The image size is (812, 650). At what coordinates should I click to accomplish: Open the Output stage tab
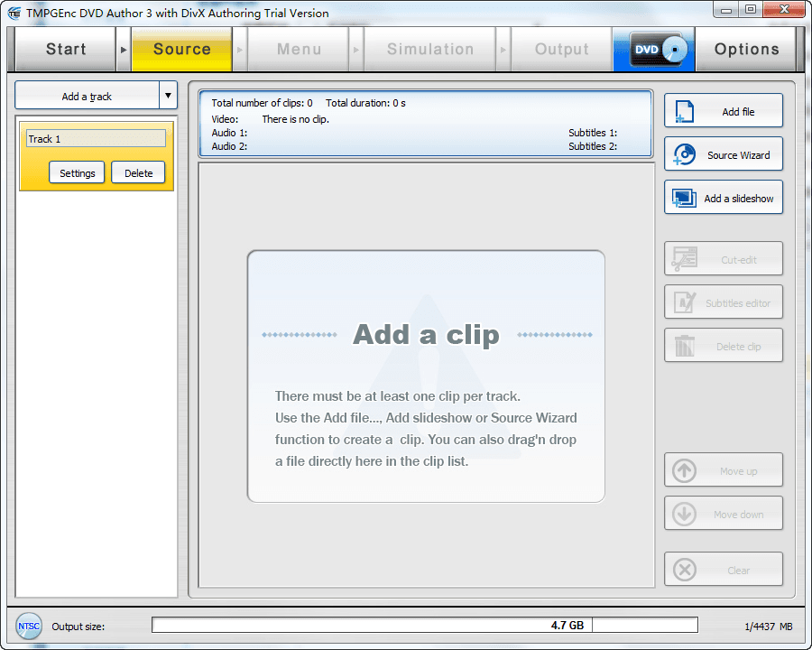tap(561, 50)
